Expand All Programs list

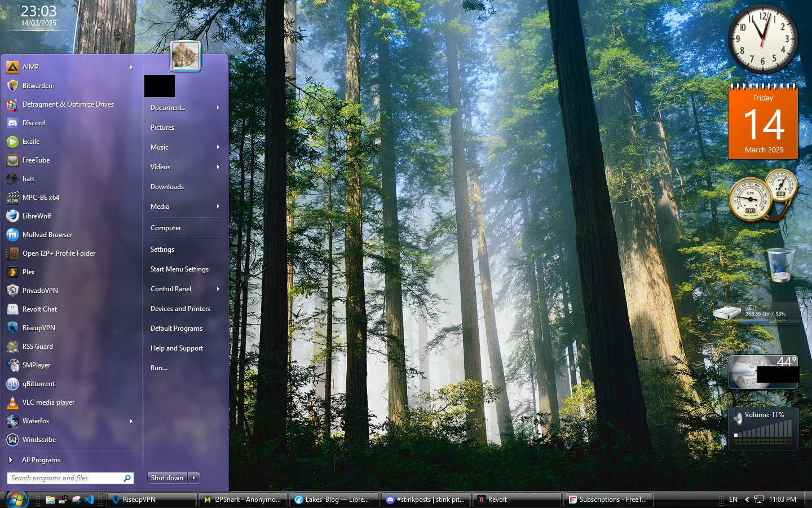tap(41, 460)
